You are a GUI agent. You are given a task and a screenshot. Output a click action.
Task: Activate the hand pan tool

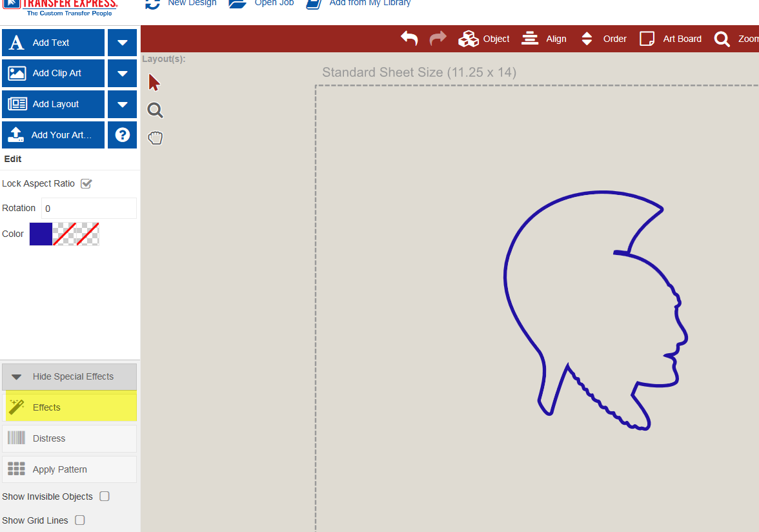(x=155, y=137)
